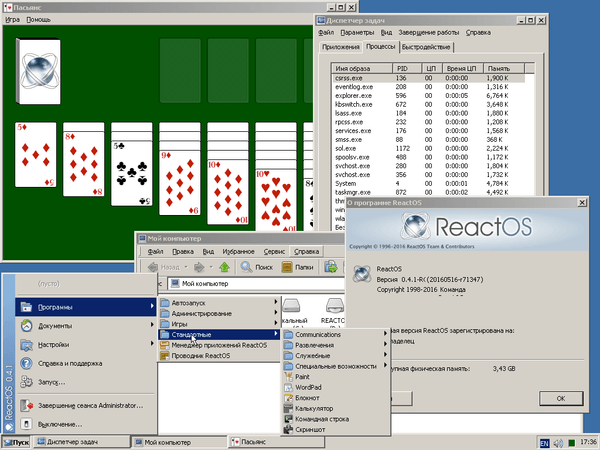Expand the Communications submenu
Screen dimensions: 600x450
(336, 334)
